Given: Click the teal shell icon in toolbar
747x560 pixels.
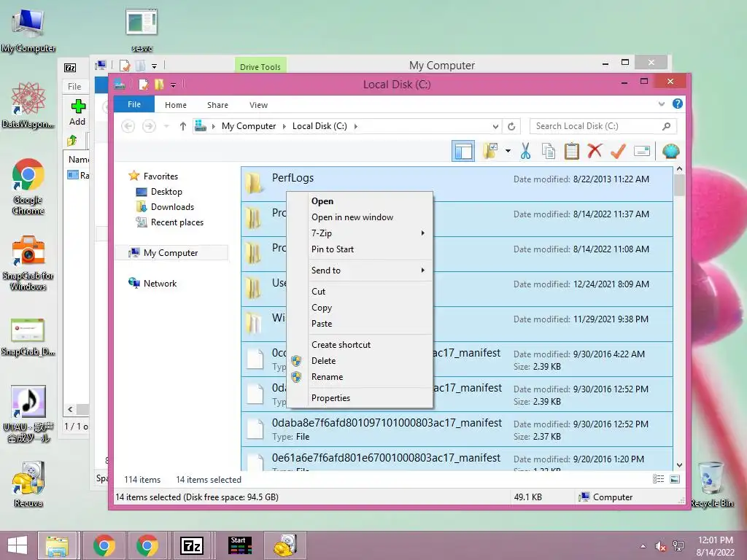Looking at the screenshot, I should tap(671, 152).
